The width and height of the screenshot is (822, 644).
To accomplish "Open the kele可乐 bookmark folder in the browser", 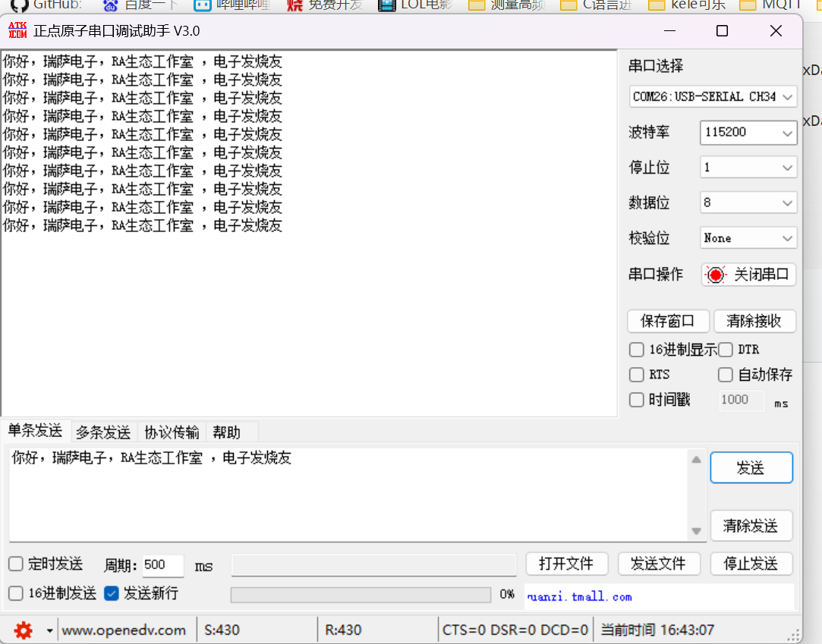I will pyautogui.click(x=687, y=5).
